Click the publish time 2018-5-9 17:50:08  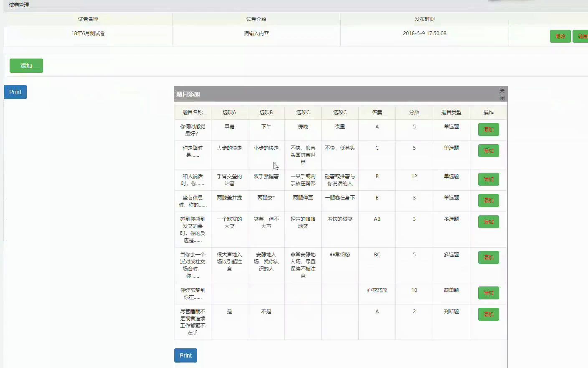[425, 33]
